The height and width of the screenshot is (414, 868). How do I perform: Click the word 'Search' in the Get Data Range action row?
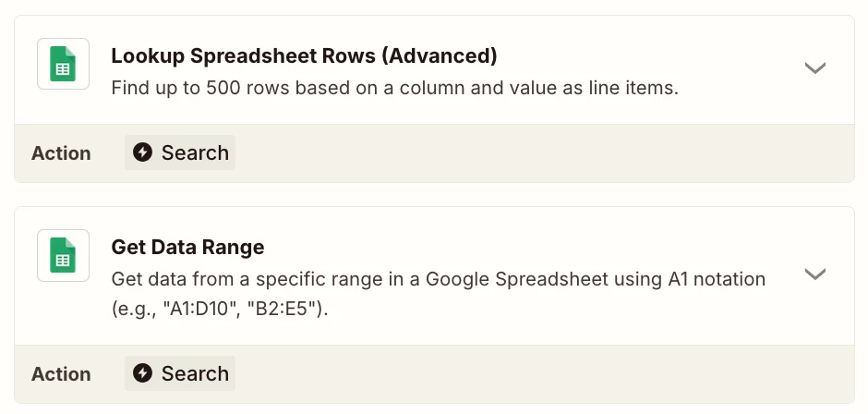click(195, 373)
